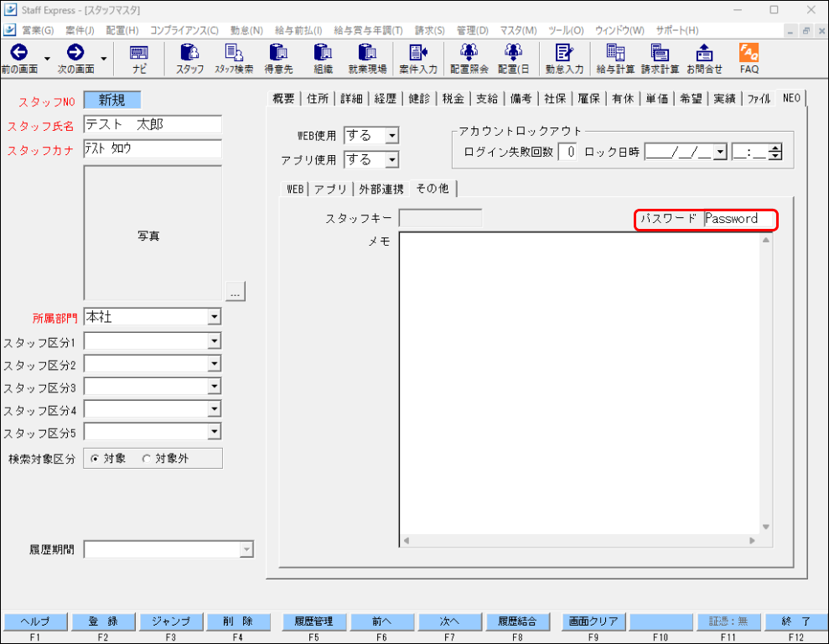Open the 所属部門 dropdown
This screenshot has height=644, width=829.
click(214, 317)
